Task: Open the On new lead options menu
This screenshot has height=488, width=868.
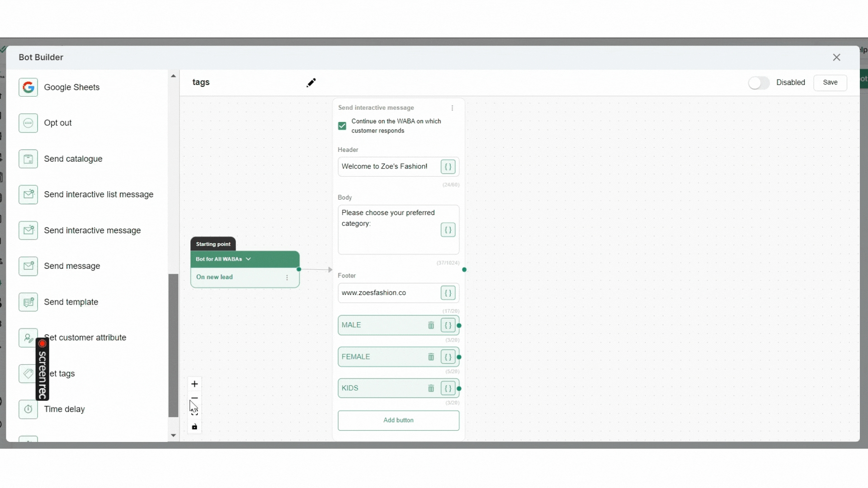Action: (287, 277)
